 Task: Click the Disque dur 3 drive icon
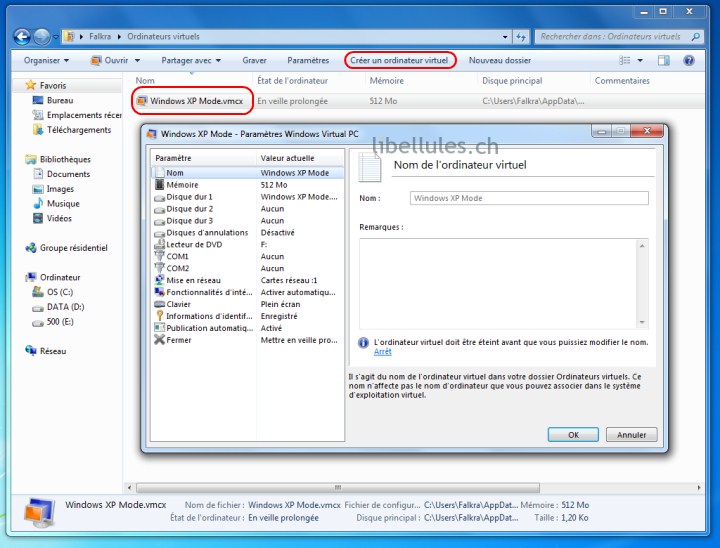tap(159, 221)
